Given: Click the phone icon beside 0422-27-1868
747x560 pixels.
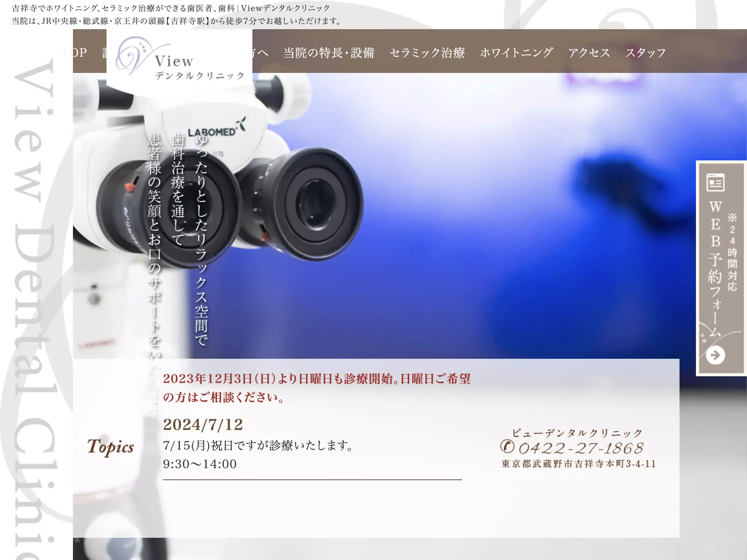Looking at the screenshot, I should coord(507,447).
